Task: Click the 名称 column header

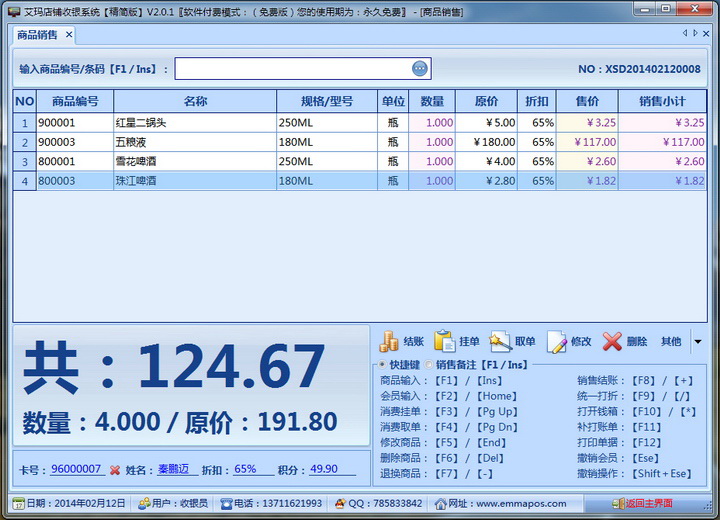Action: [195, 102]
